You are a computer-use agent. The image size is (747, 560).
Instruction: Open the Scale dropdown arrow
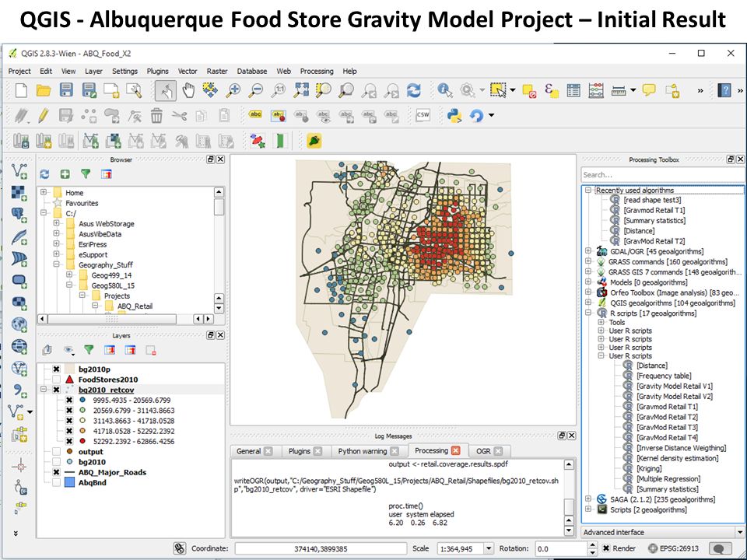click(489, 548)
